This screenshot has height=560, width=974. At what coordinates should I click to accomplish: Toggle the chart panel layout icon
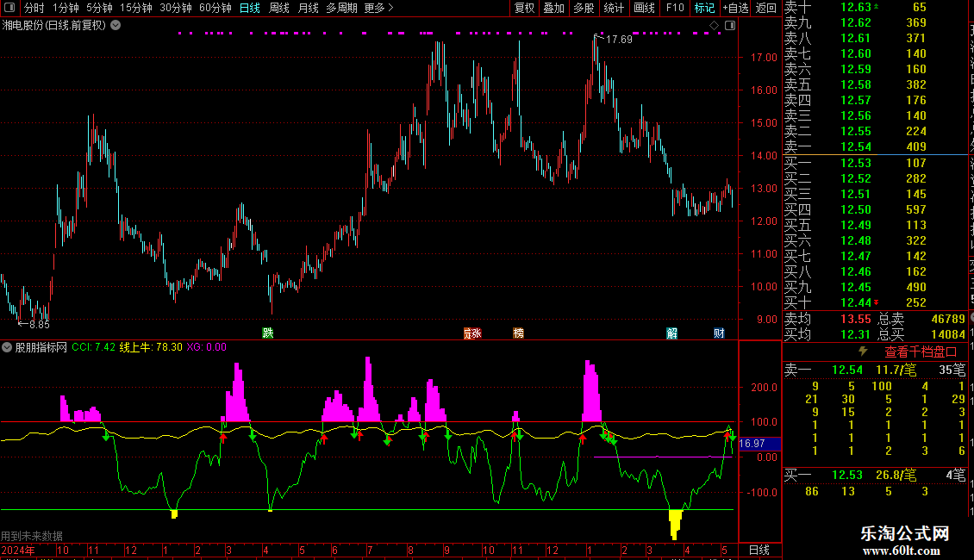(730, 26)
